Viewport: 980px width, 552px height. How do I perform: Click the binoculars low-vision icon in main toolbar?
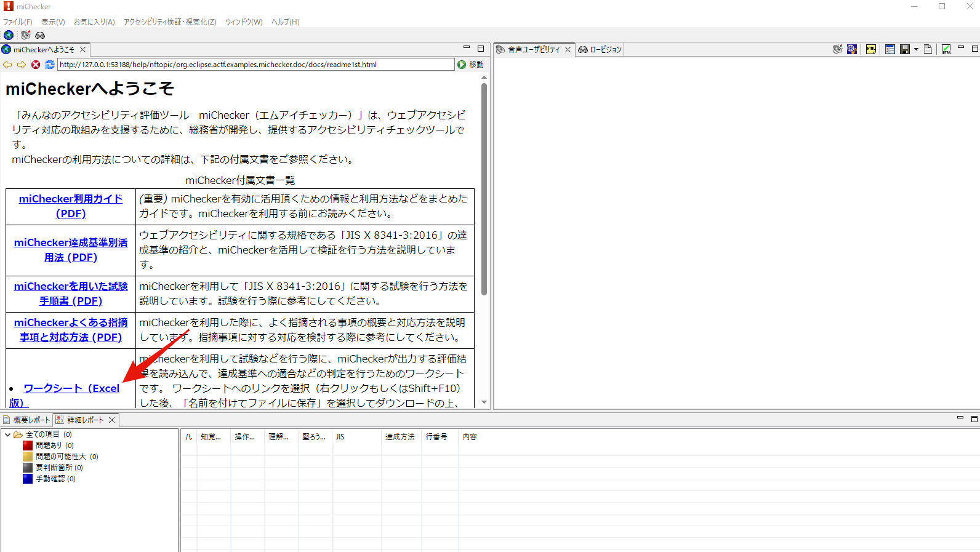40,35
